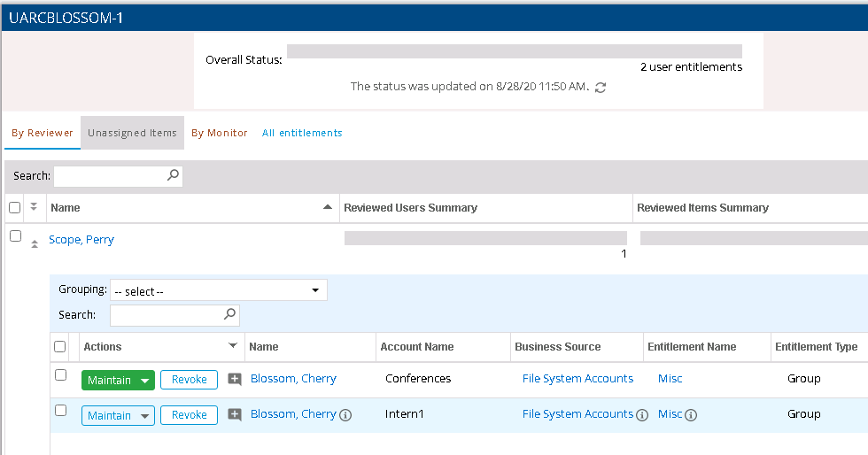Viewport: 868px width, 455px height.
Task: Click the top search magnifier icon
Action: (173, 175)
